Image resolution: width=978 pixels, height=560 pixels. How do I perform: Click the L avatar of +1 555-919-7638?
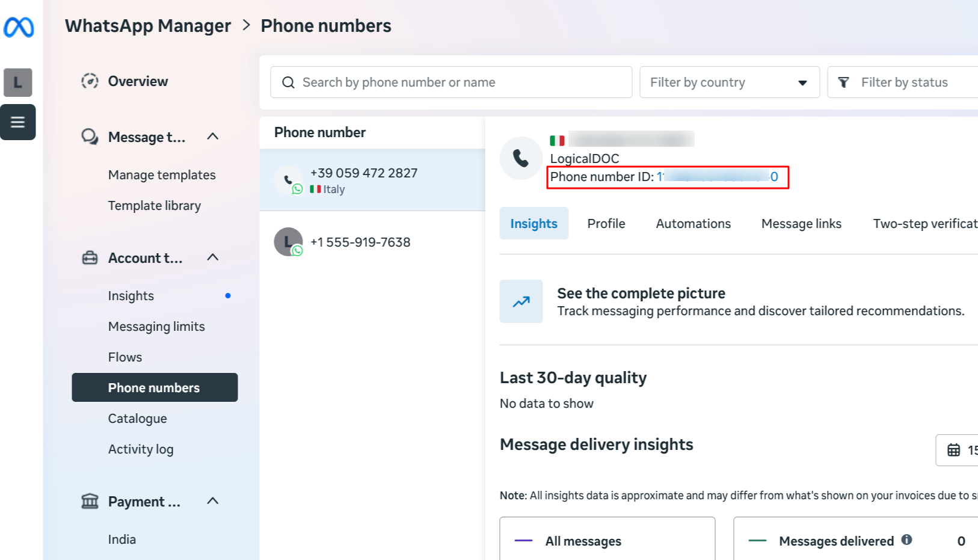pos(289,242)
